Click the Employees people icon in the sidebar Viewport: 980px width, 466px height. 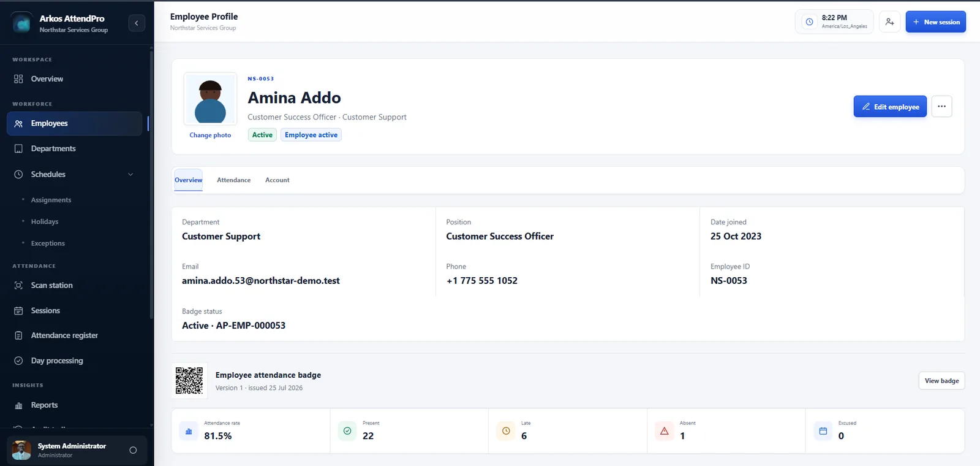point(18,123)
